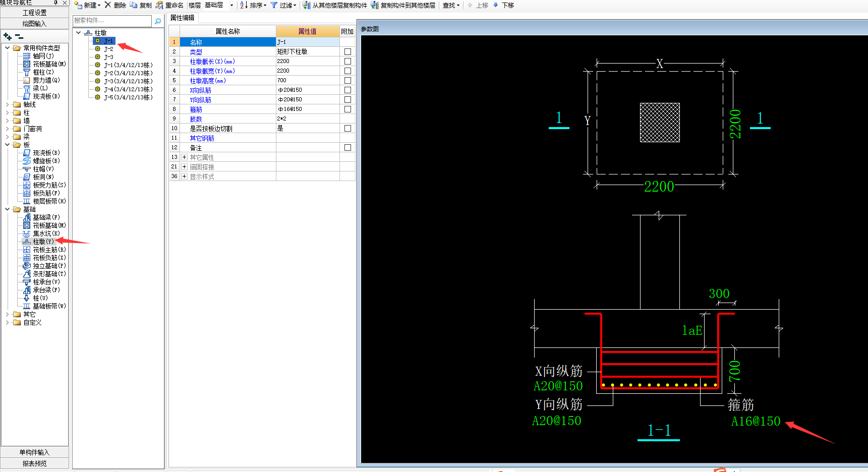
Task: Collapse the 柱墩 component list node
Action: tap(78, 33)
